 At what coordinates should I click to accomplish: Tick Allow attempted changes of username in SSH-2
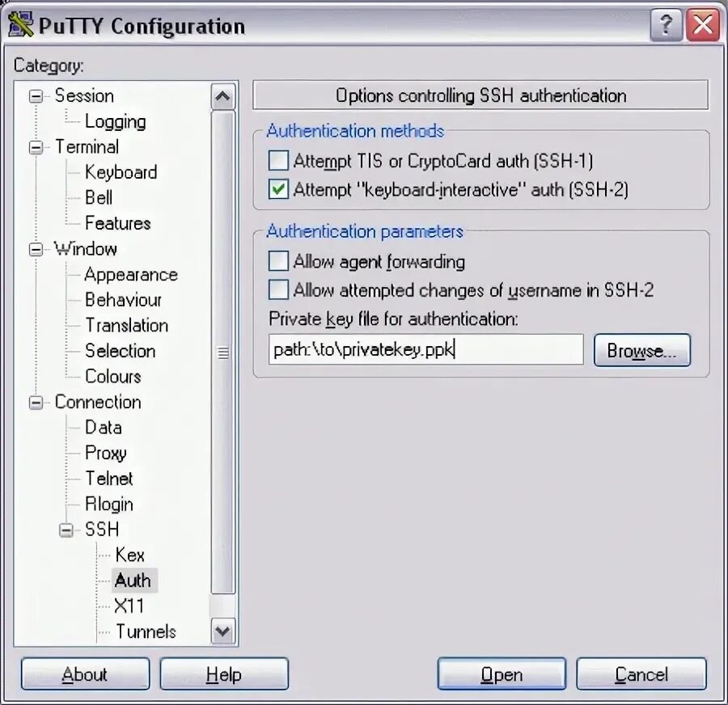pos(278,290)
